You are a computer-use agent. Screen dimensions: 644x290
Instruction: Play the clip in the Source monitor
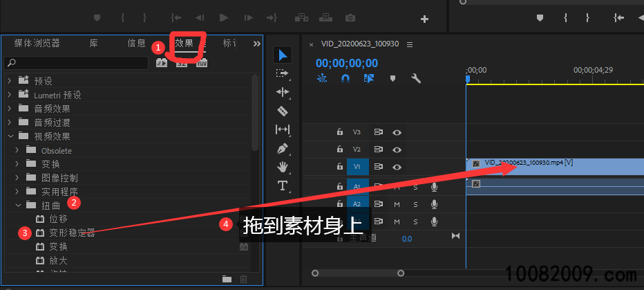[x=223, y=18]
